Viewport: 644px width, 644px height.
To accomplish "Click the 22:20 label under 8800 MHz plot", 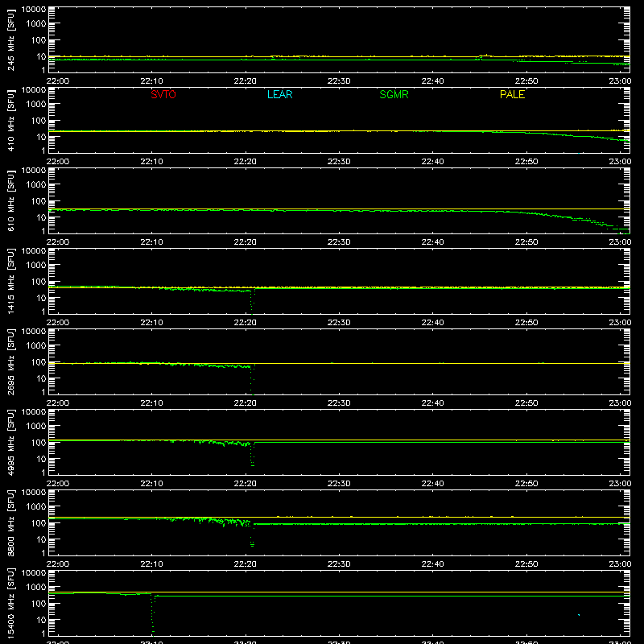I will click(x=246, y=564).
